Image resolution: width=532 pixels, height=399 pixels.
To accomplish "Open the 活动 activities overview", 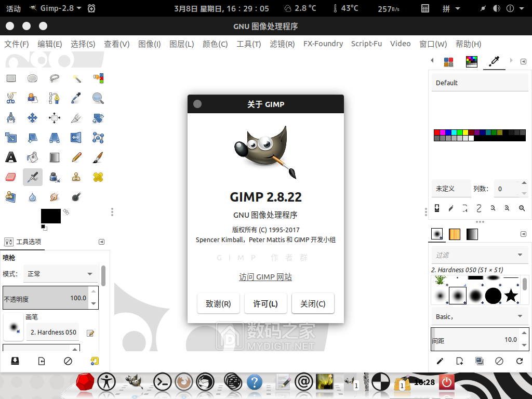I will [14, 8].
